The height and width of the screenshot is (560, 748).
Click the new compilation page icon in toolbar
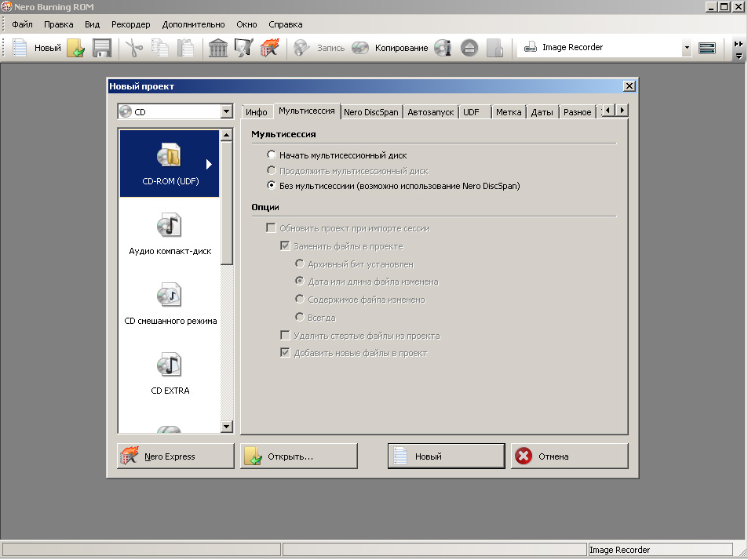tap(20, 48)
